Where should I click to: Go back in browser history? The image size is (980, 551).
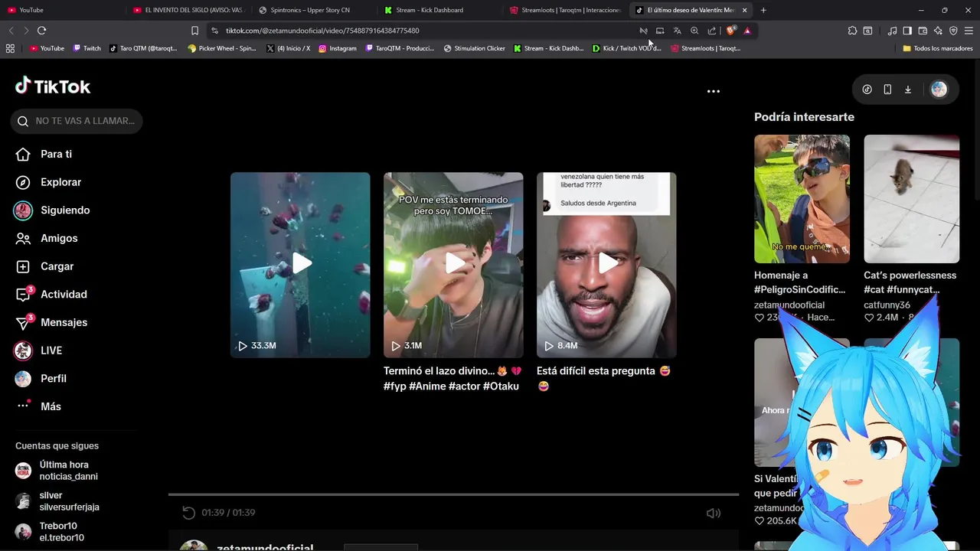(11, 31)
